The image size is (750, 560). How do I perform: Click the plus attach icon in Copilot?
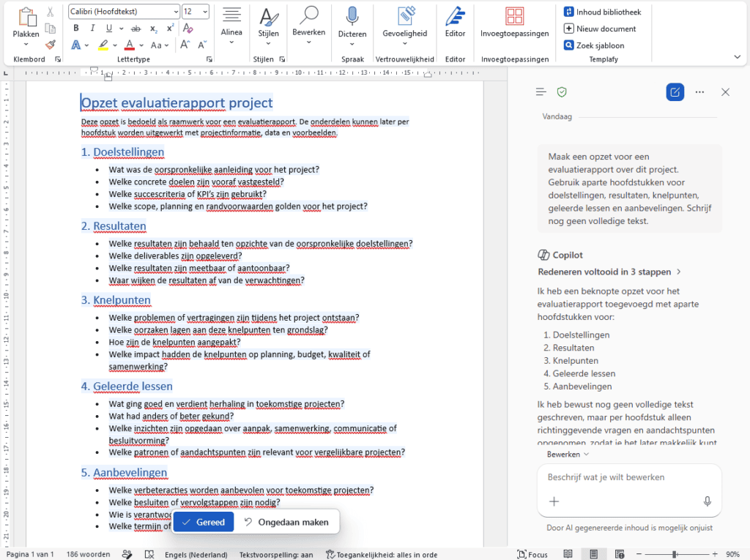coord(554,501)
